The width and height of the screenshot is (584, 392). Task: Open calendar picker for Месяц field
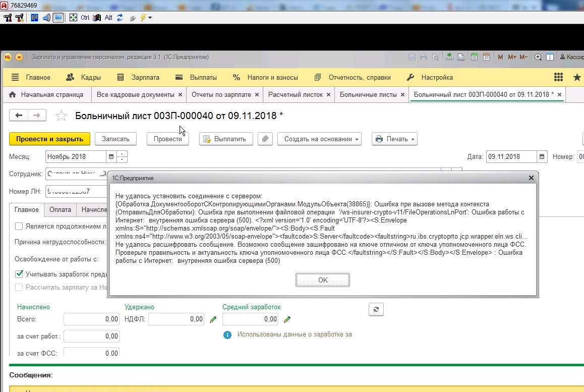tap(111, 157)
